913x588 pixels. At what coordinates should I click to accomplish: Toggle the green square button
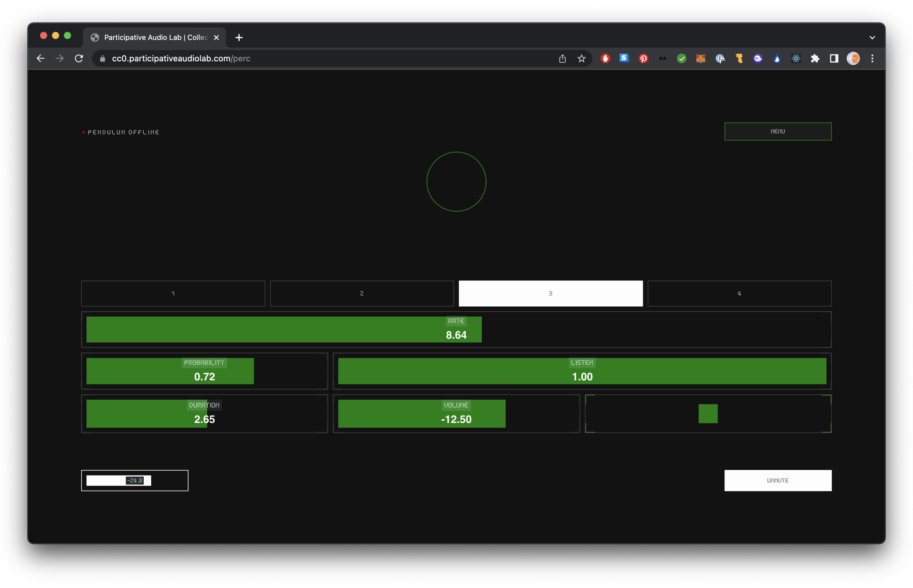tap(708, 413)
